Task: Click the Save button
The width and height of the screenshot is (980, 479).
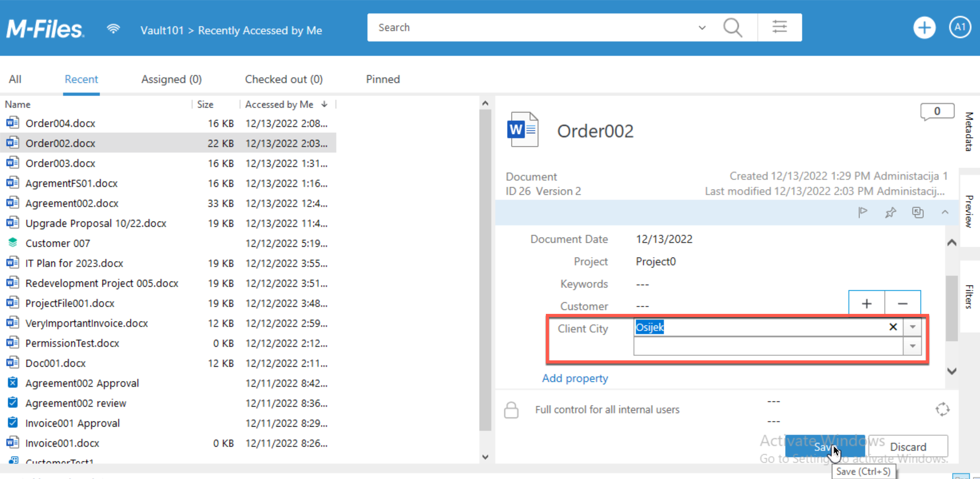Action: coord(825,446)
